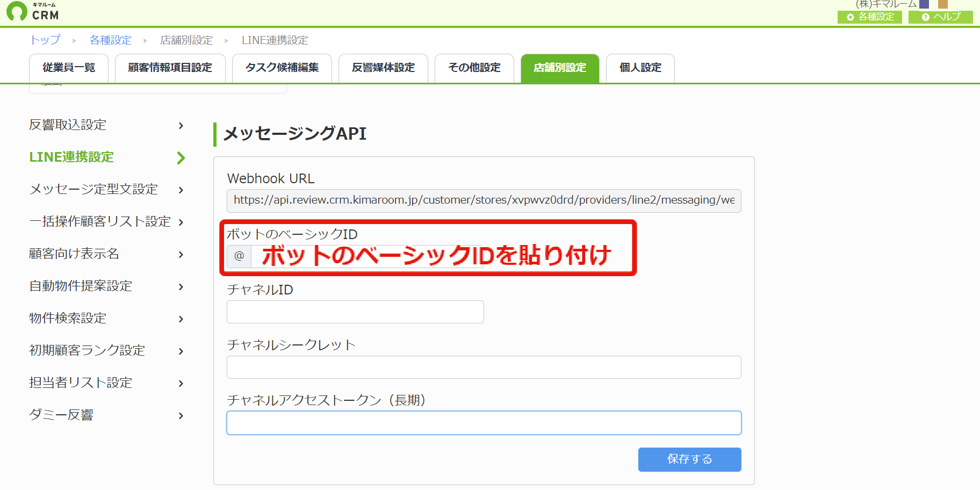Image resolution: width=980 pixels, height=490 pixels.
Task: Open 反響取込設定 in sidebar
Action: pos(68,125)
